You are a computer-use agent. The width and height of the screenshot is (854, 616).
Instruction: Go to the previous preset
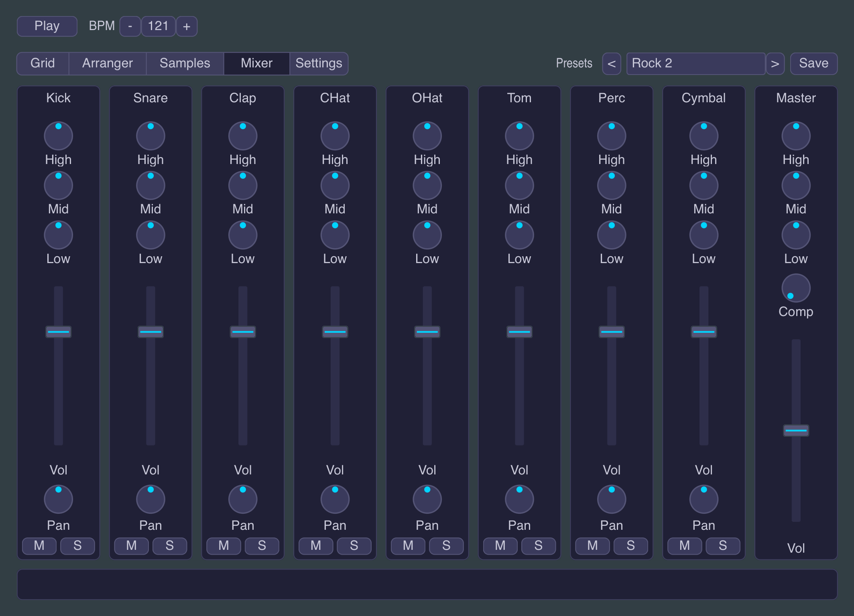612,64
